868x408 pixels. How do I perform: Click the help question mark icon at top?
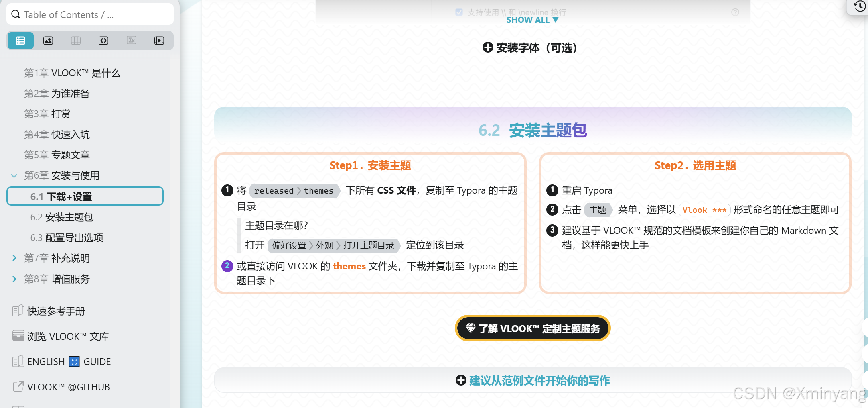[x=735, y=12]
